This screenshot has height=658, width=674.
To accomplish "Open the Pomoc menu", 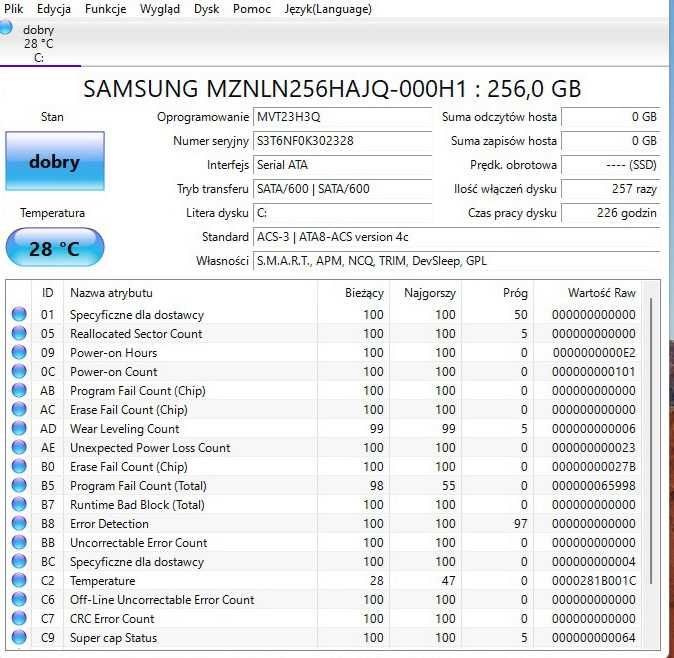I will 251,9.
